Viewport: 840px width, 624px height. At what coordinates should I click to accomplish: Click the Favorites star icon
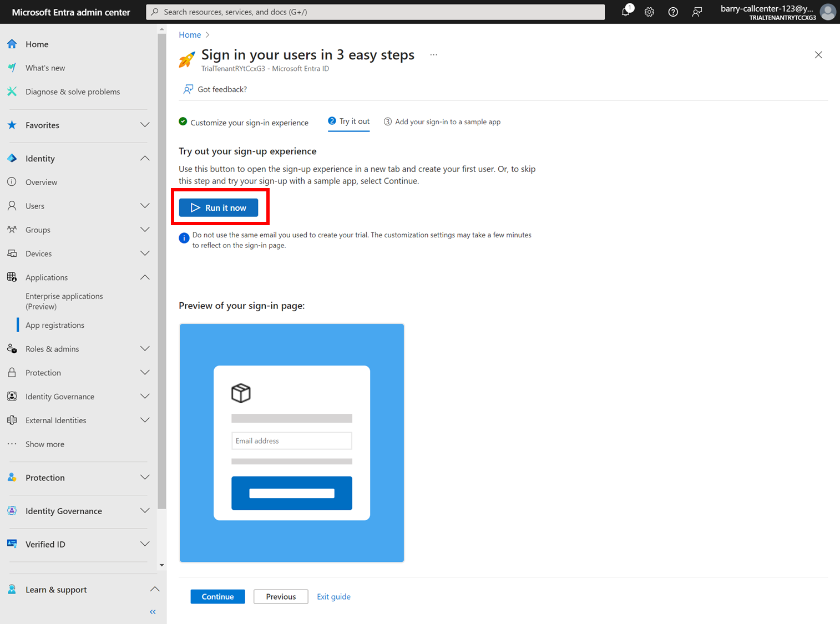tap(12, 125)
